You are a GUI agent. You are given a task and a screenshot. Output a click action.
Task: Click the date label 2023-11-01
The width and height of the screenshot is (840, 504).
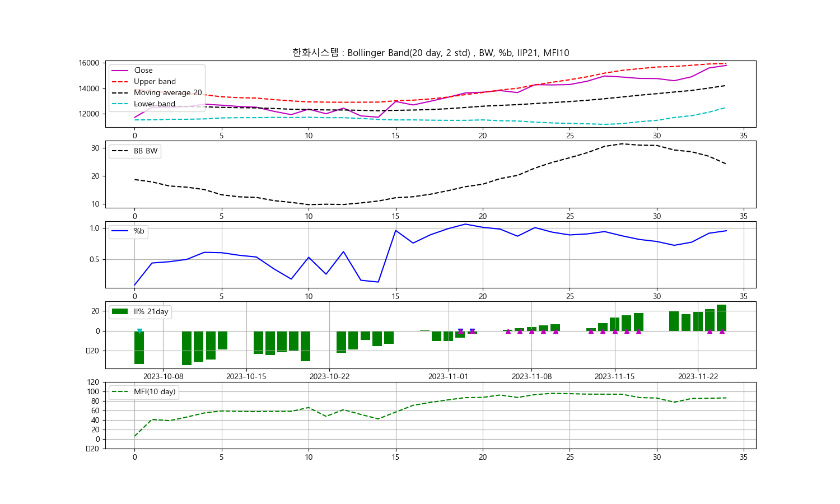click(x=449, y=377)
